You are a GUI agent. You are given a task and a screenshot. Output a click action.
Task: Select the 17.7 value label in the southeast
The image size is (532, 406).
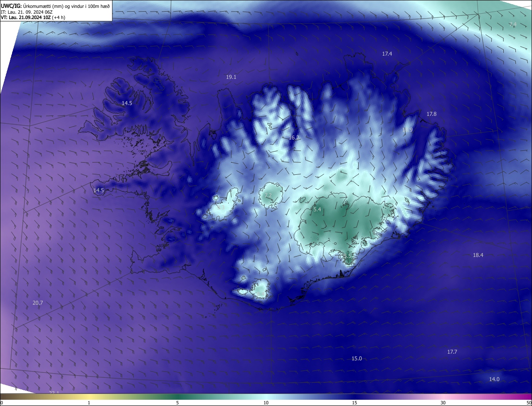tap(452, 352)
